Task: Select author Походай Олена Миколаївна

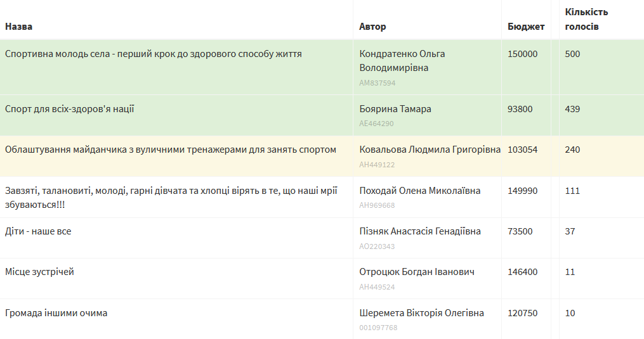Action: (420, 191)
